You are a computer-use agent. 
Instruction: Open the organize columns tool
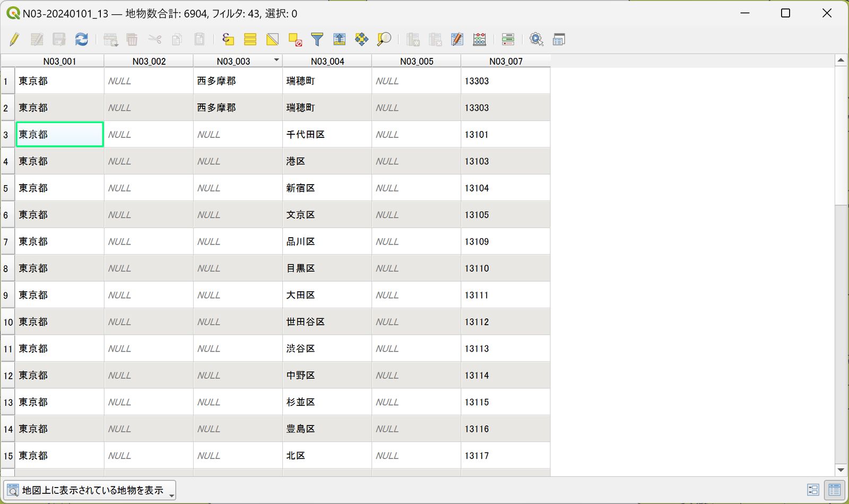click(x=457, y=39)
